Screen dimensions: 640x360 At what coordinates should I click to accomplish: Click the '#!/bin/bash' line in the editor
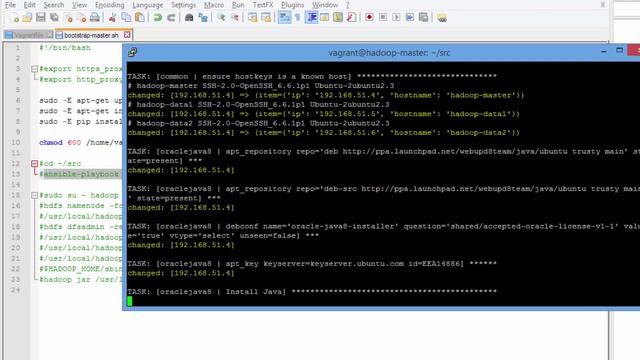(x=65, y=48)
